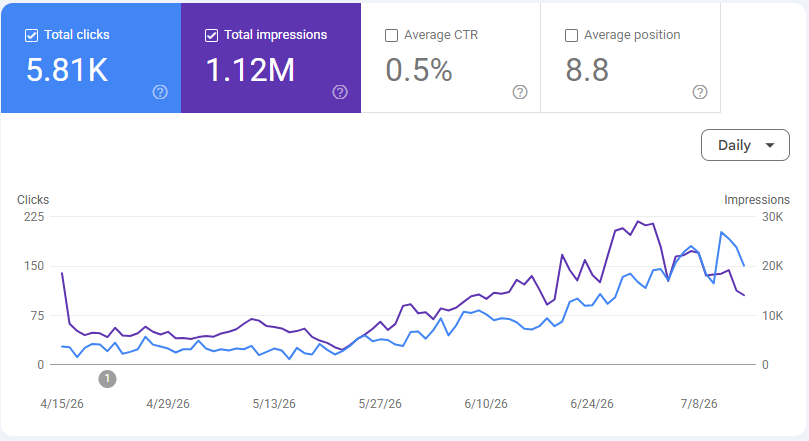
Task: Click the 30K impressions axis label
Action: [772, 217]
